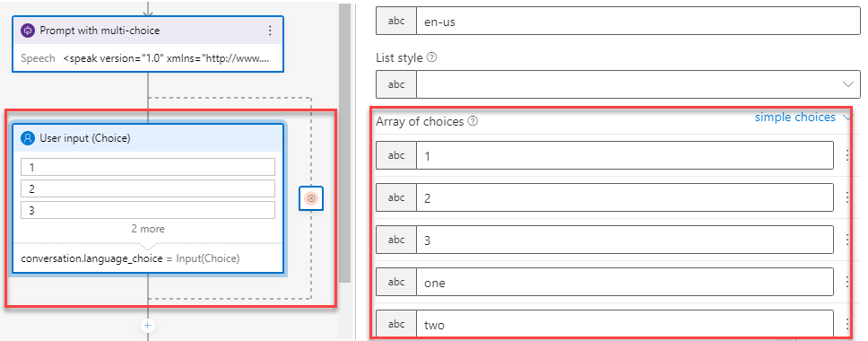Click the Speech text on the Prompt node
The image size is (868, 341).
(x=38, y=58)
